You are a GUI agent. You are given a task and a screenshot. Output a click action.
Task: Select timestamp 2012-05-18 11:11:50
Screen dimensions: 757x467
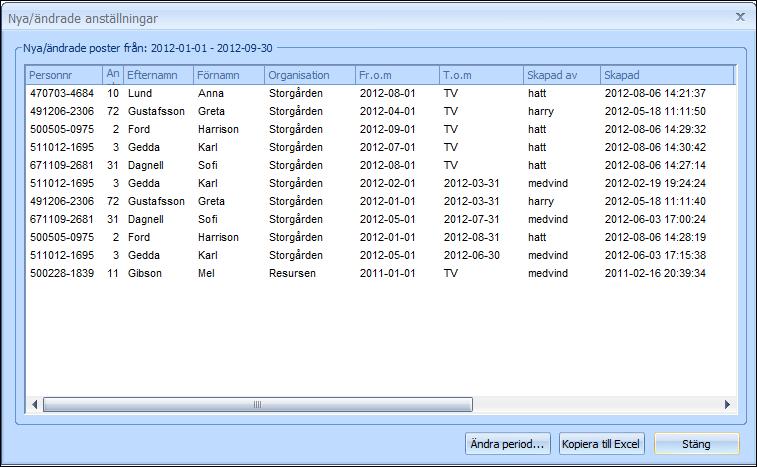(x=655, y=111)
